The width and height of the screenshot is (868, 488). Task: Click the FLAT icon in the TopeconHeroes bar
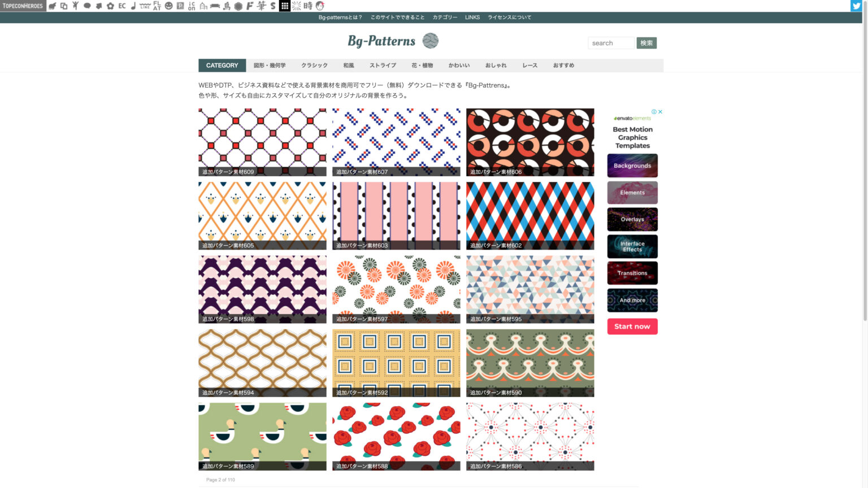point(157,6)
